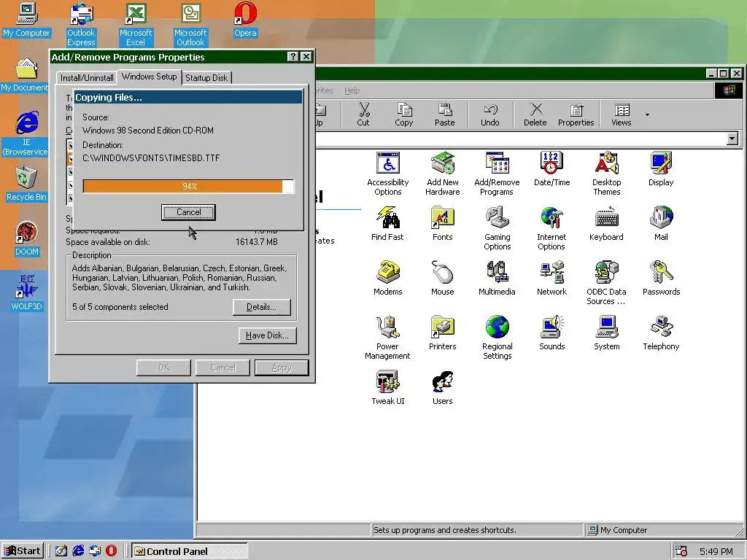Image resolution: width=747 pixels, height=560 pixels.
Task: Select the Recycle Bin desktop icon
Action: [27, 184]
